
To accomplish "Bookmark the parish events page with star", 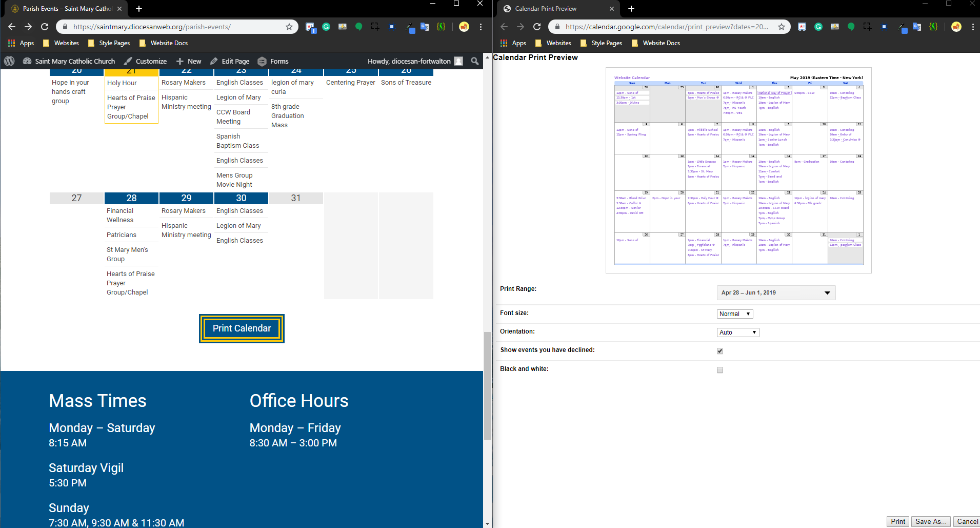I will pos(289,27).
